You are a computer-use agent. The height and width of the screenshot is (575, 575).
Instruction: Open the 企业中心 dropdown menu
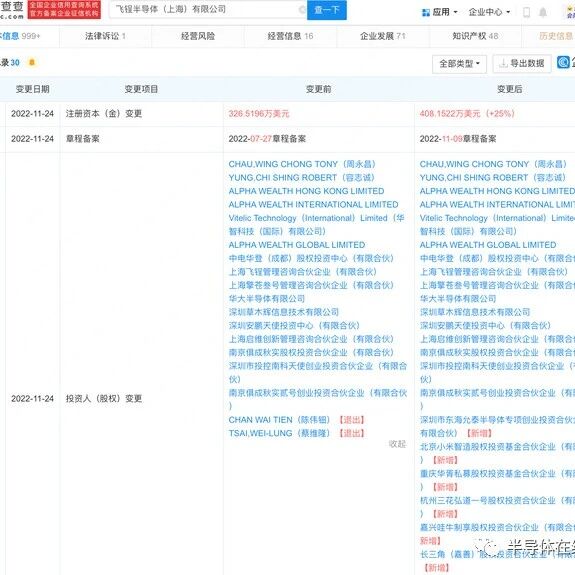click(489, 12)
